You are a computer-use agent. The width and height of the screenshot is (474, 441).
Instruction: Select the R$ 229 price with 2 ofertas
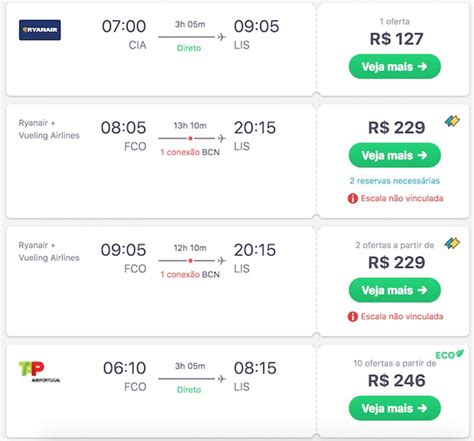tap(396, 262)
